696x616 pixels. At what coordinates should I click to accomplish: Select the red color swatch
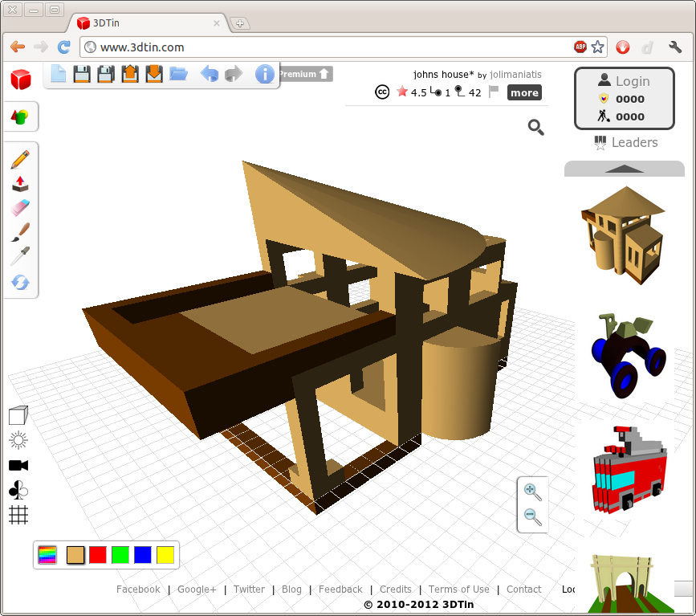coord(98,555)
